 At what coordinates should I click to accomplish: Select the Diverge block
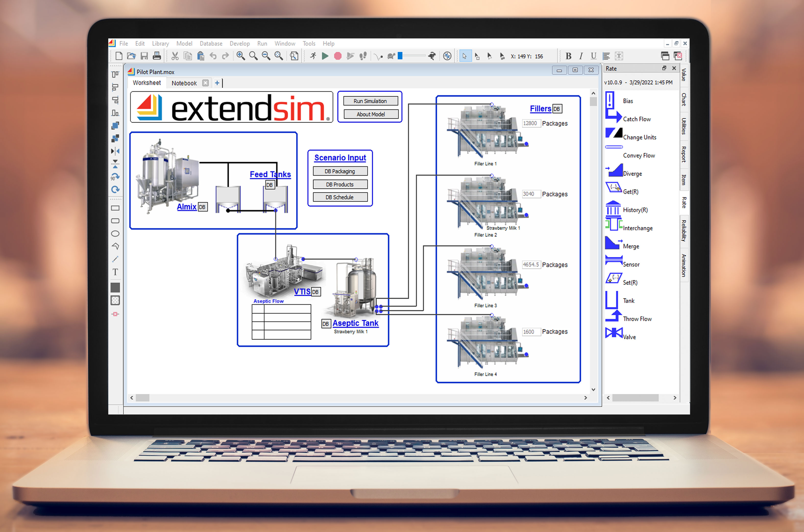tap(624, 171)
